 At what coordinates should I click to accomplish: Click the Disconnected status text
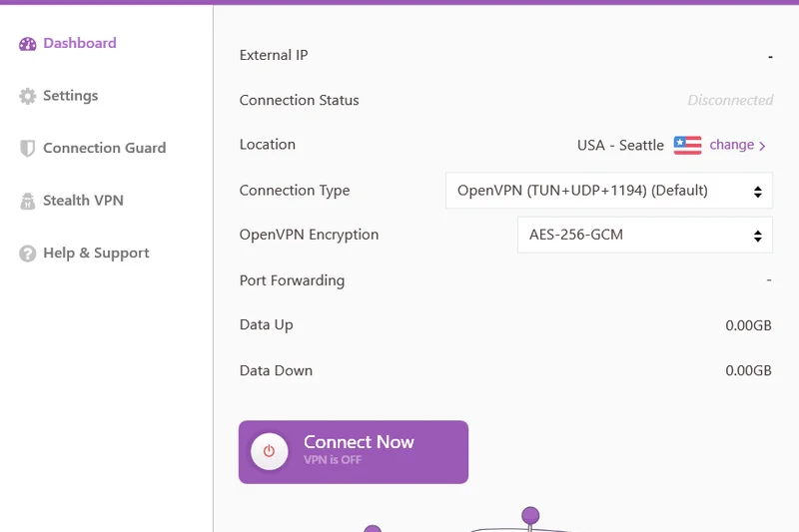[x=730, y=100]
